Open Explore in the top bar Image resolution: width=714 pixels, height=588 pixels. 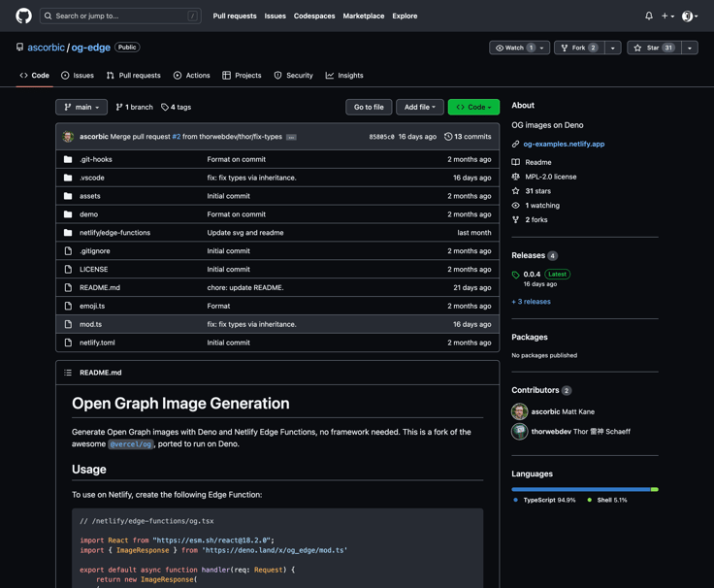pos(405,16)
